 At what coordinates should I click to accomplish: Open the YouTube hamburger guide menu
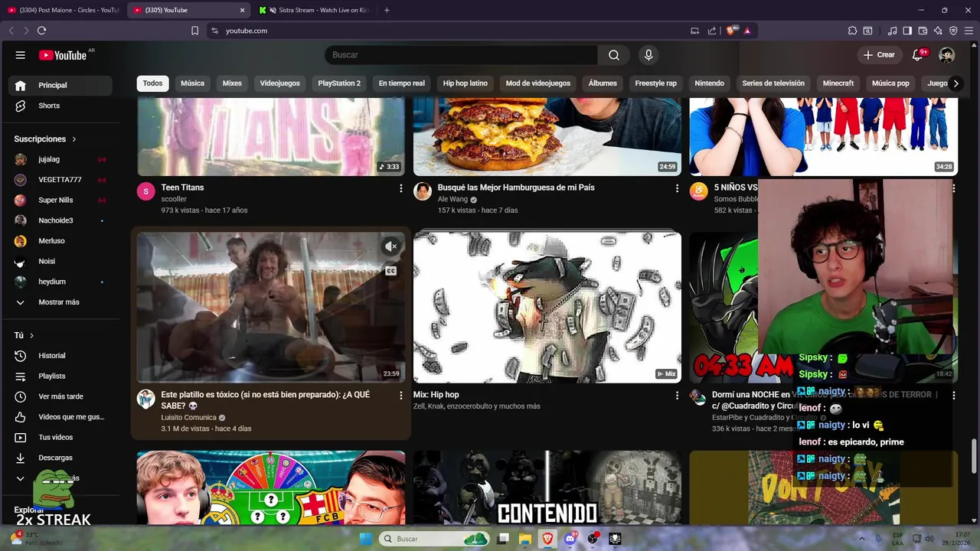[x=21, y=55]
